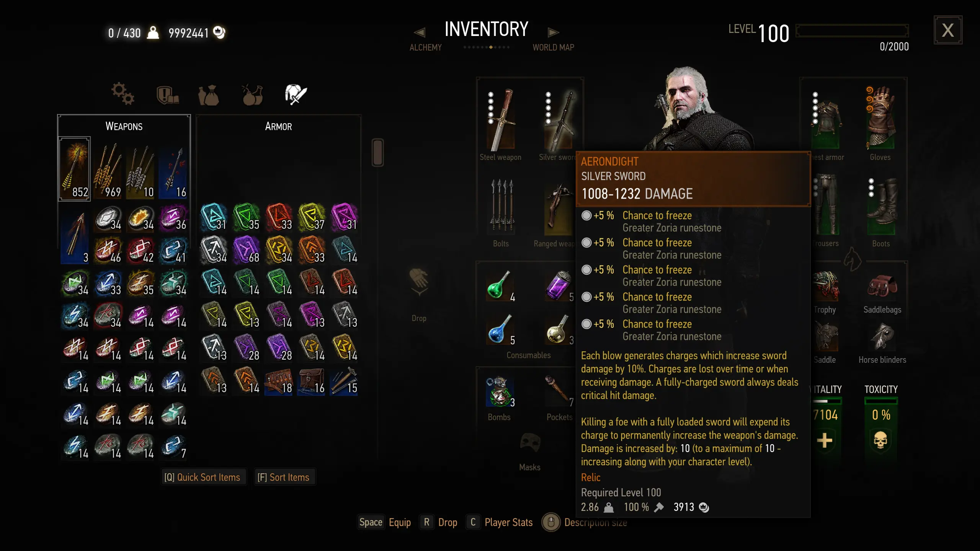
Task: Click Quick Sort Items button
Action: click(x=203, y=477)
